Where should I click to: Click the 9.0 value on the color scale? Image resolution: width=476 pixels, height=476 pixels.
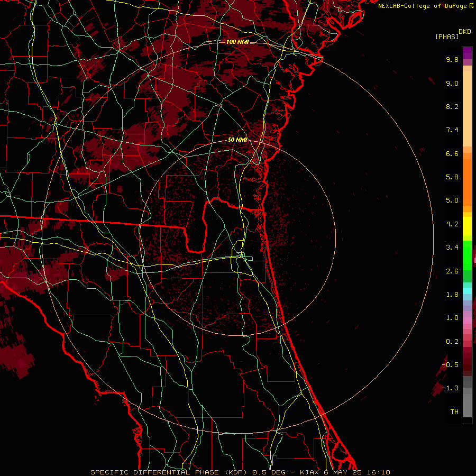pos(452,83)
